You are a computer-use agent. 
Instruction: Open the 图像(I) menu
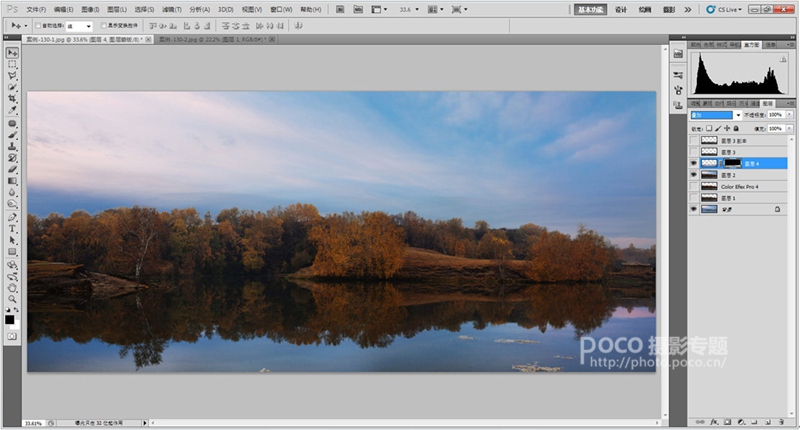click(90, 9)
